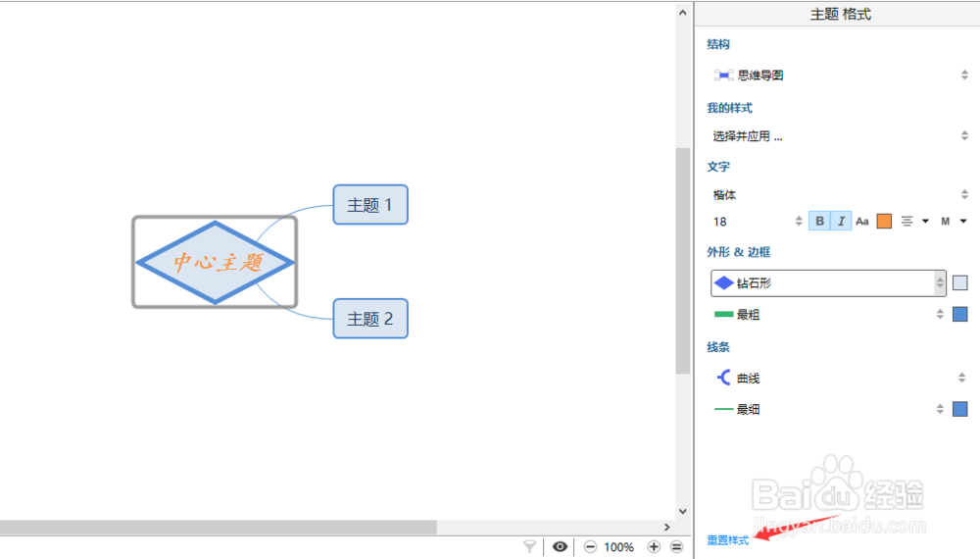Click the zoom in plus icon

[654, 547]
